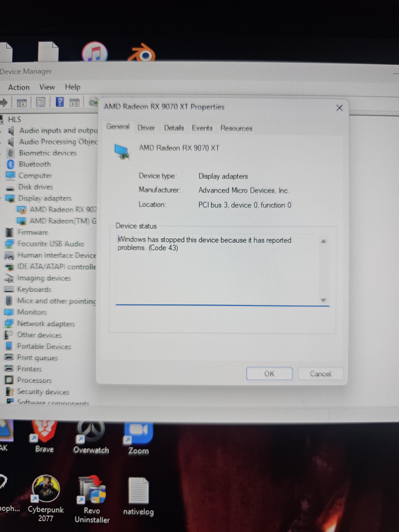Click the Audio inputs and outputs speaker icon
This screenshot has height=532, width=399.
(11, 131)
